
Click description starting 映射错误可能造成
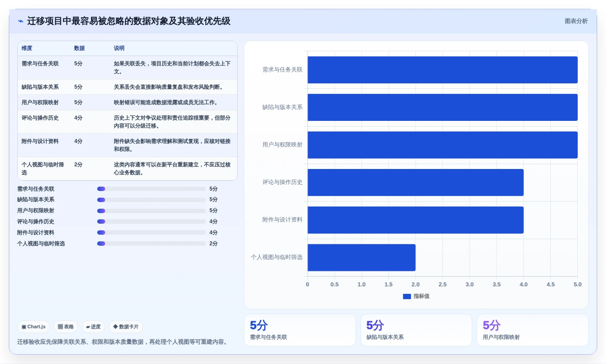coord(167,103)
